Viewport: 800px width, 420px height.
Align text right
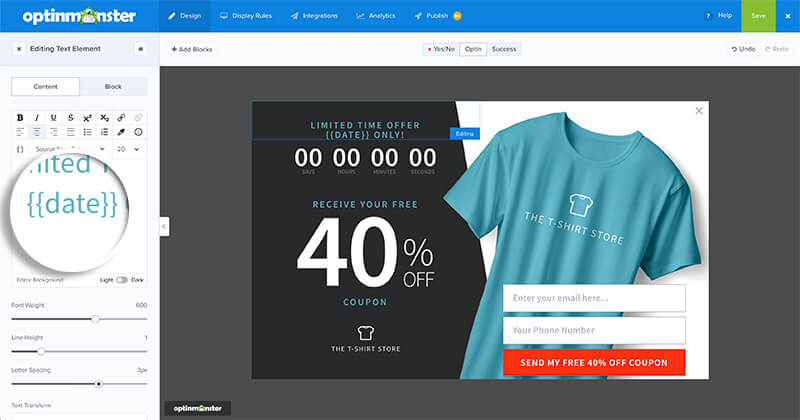(x=54, y=132)
